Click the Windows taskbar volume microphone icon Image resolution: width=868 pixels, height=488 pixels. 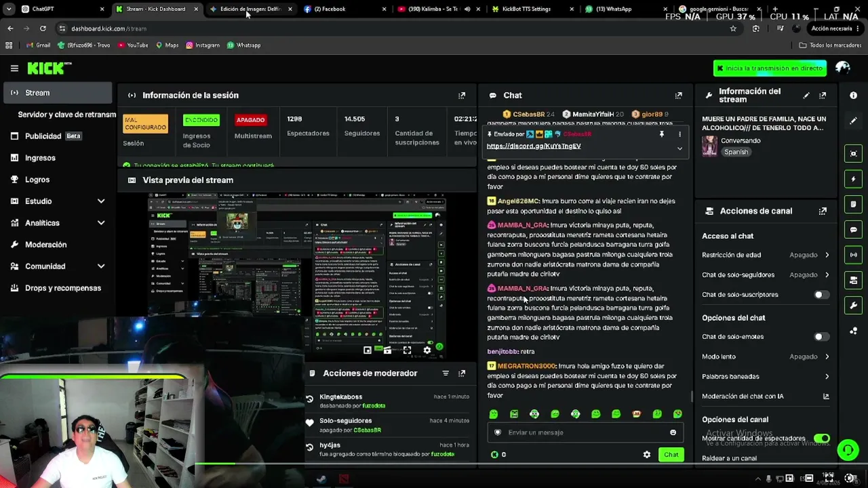click(x=768, y=479)
